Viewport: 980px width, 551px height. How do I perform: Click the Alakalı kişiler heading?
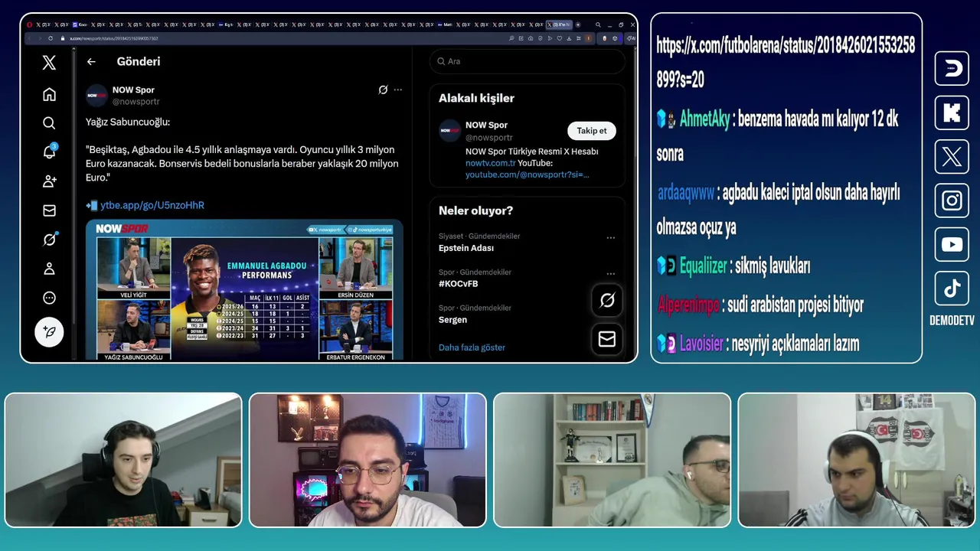pos(476,98)
